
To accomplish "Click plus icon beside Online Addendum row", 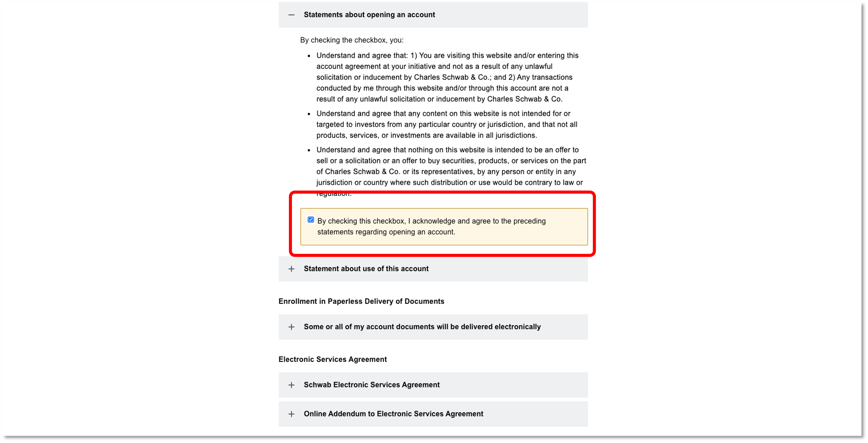I will click(292, 414).
